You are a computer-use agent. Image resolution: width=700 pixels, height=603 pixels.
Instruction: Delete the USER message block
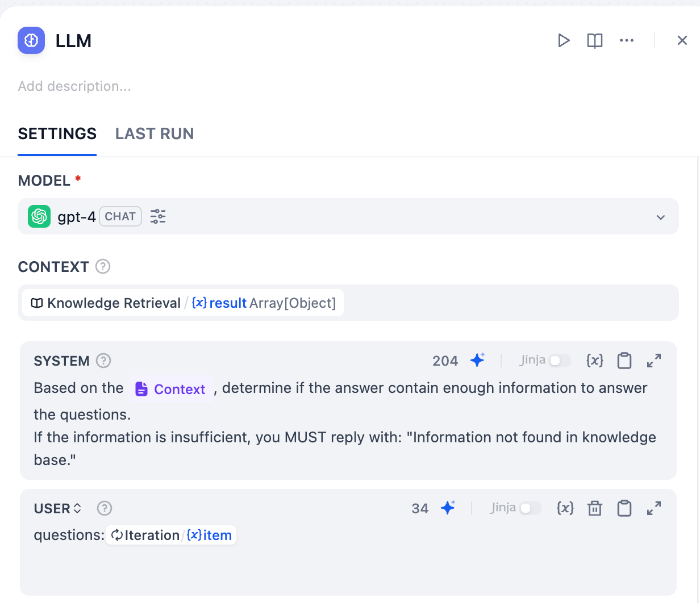[595, 508]
